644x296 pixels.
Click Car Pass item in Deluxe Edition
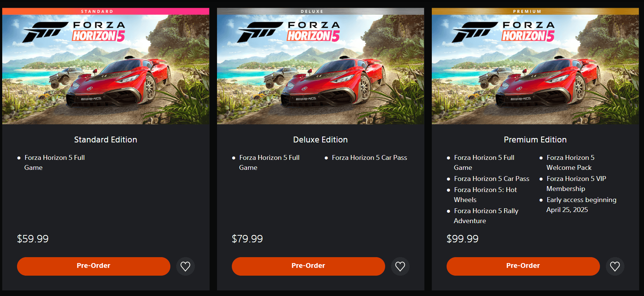369,158
